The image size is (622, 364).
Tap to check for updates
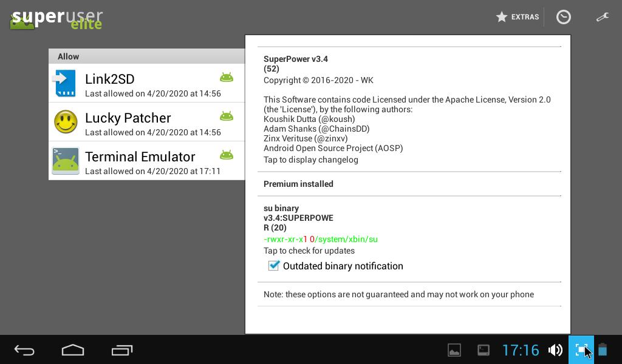coord(309,251)
